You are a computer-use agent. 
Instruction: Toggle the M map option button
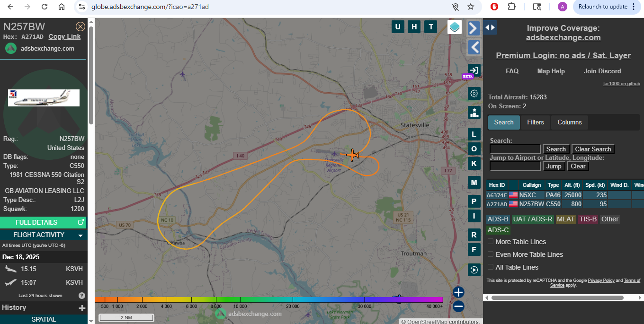click(474, 183)
